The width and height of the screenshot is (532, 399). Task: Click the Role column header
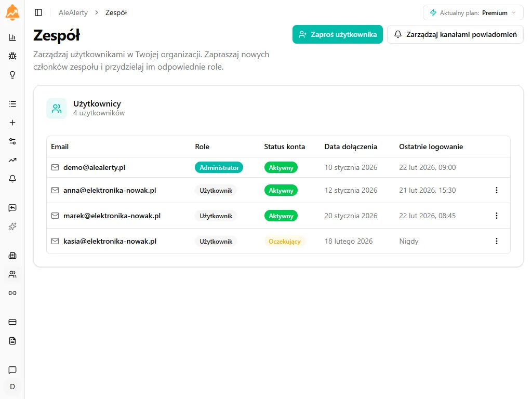202,147
